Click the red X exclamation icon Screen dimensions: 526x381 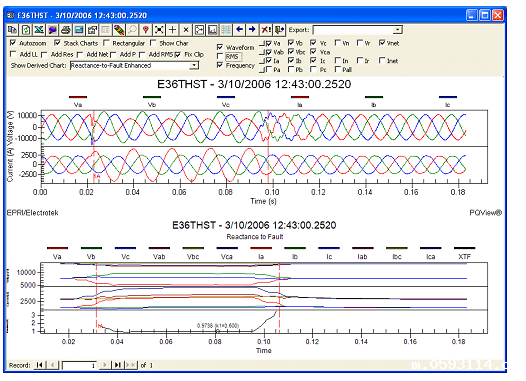coord(266,30)
